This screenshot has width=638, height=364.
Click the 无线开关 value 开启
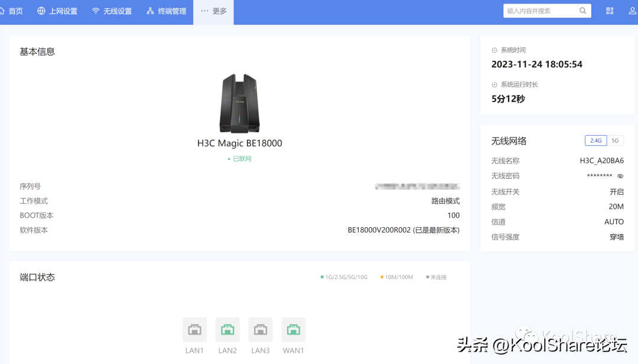[x=617, y=192]
